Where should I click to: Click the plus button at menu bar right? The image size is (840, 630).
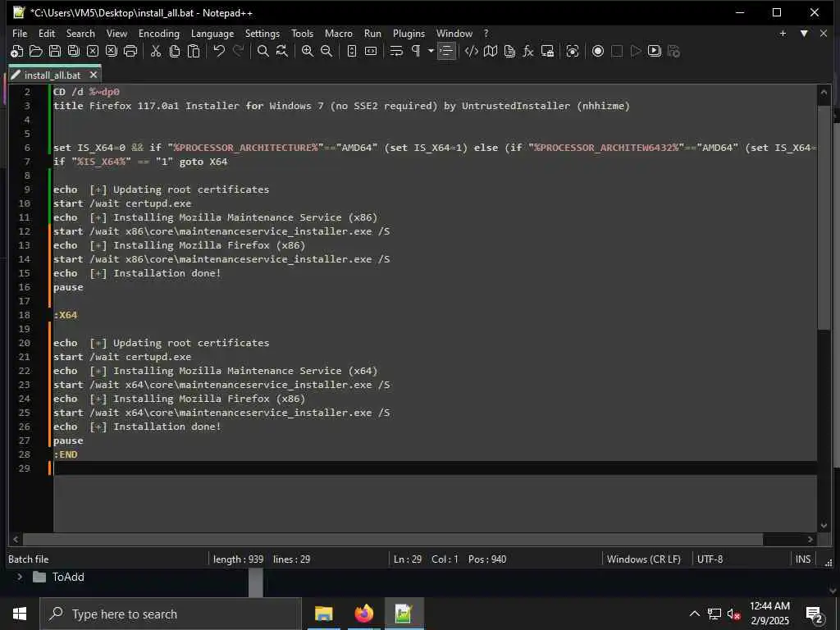[783, 33]
